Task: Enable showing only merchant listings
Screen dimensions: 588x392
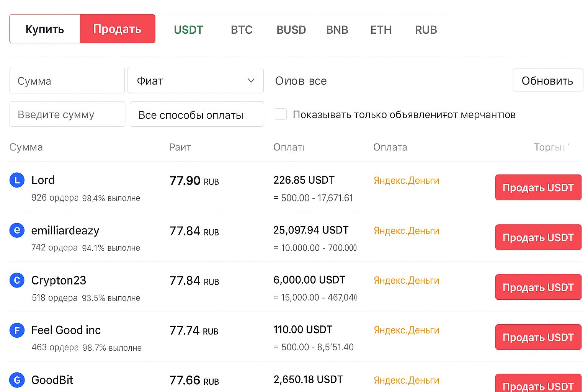Action: [x=281, y=114]
